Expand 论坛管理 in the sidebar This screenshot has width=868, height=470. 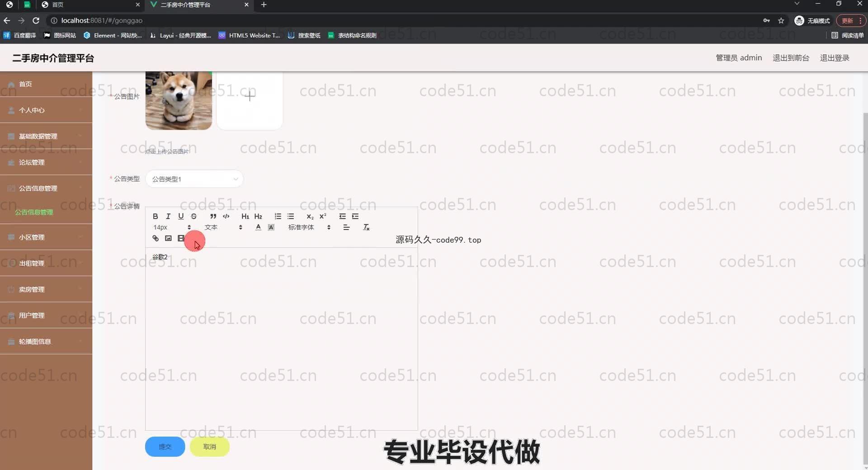pos(46,162)
